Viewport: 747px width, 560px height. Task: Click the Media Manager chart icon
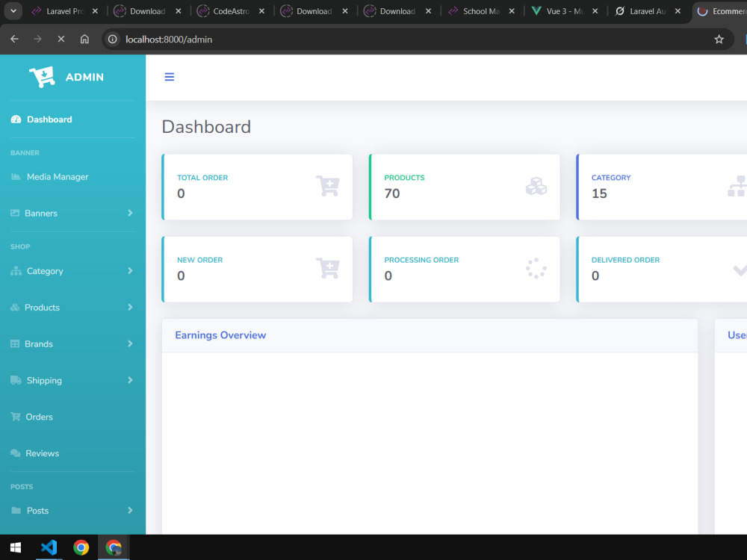16,177
